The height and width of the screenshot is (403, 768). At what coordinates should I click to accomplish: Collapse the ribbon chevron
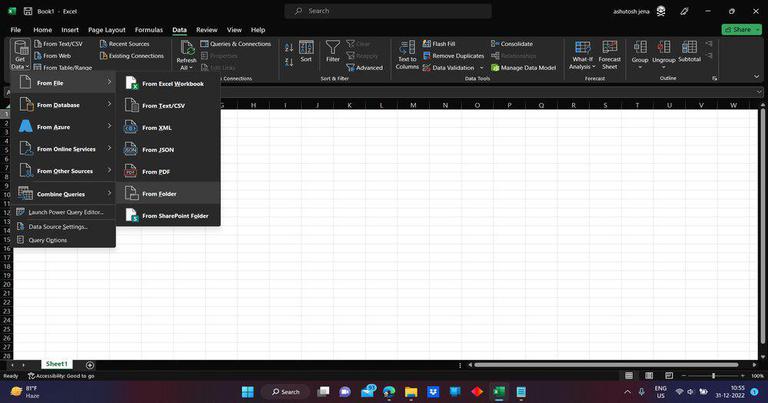click(757, 76)
